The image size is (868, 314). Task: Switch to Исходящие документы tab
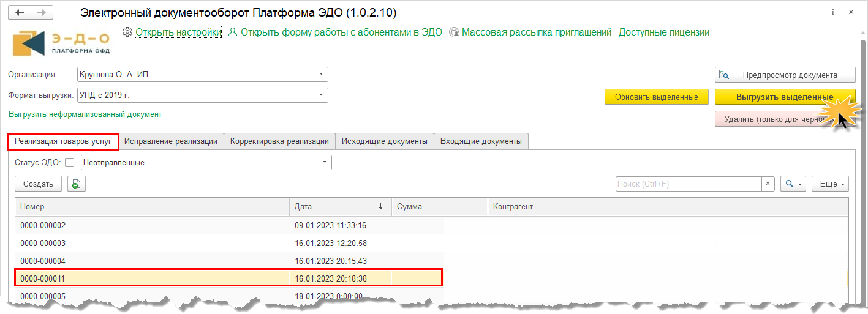385,141
